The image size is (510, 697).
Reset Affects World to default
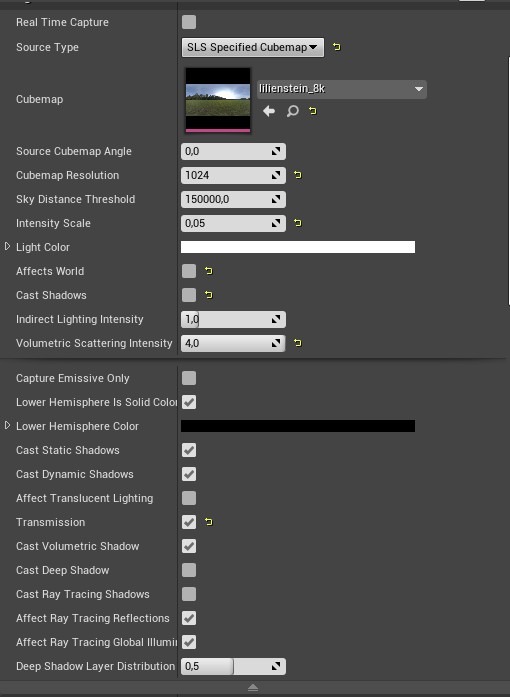point(209,271)
